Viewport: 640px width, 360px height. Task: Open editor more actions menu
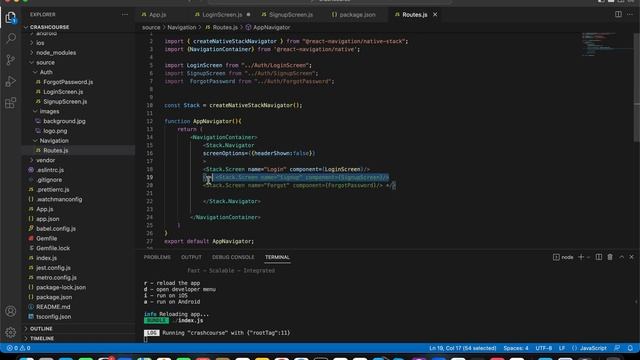pos(630,14)
